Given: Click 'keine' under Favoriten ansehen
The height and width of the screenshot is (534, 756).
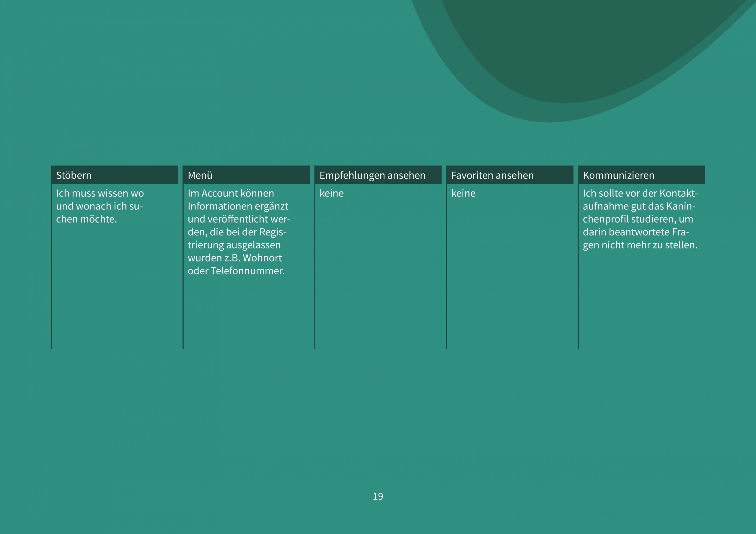Looking at the screenshot, I should coord(463,193).
